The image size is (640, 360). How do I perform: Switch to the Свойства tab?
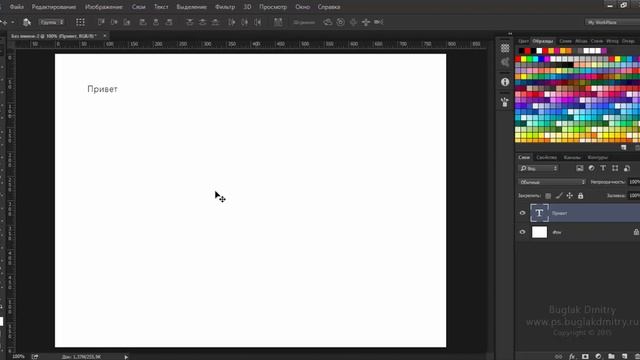coord(547,158)
